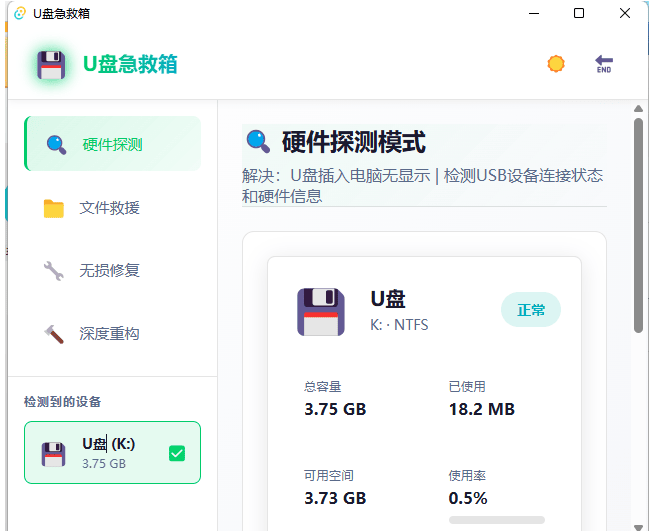This screenshot has height=531, width=649.
Task: Click the END exit arrow icon
Action: (x=604, y=64)
